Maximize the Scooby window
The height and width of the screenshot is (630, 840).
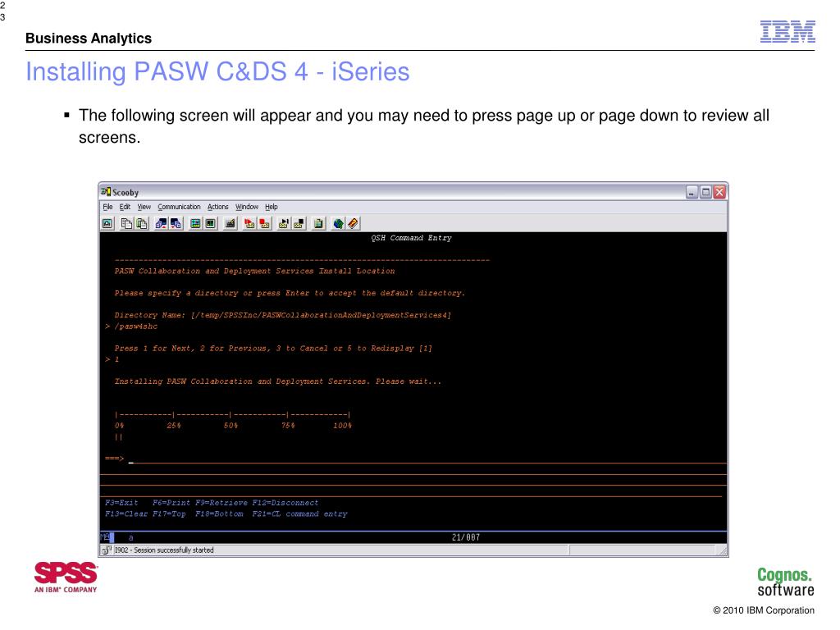(x=706, y=192)
